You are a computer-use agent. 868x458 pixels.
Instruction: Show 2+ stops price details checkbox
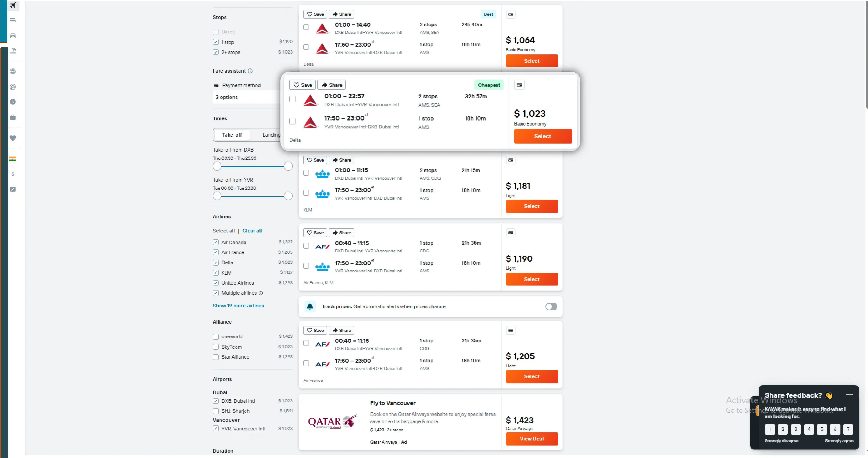tap(216, 52)
